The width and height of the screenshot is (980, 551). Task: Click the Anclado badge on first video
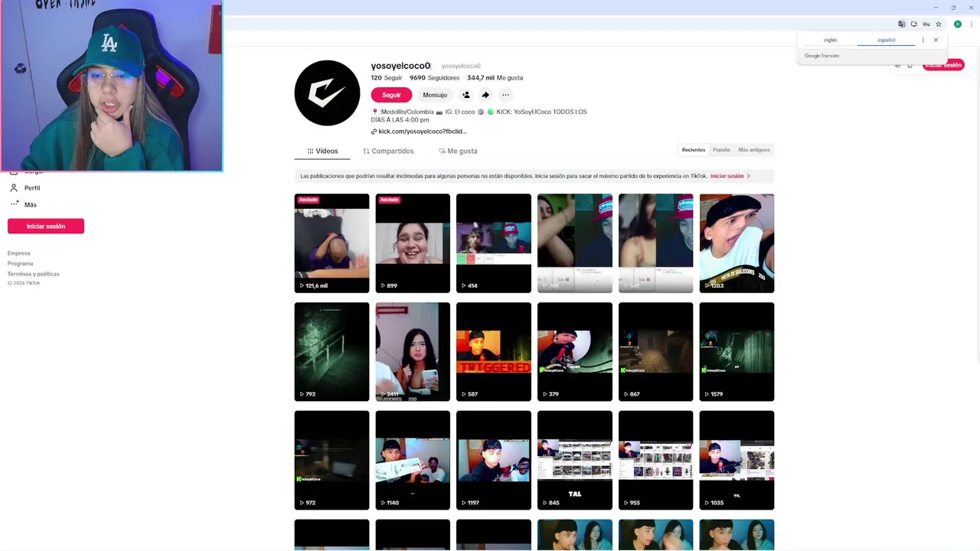pos(309,200)
